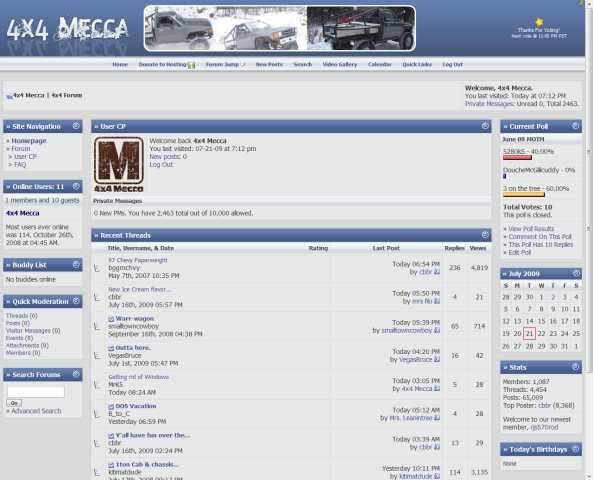Viewport: 593px width, 480px height.
Task: Click the Donate to Hosting money icon
Action: (191, 65)
